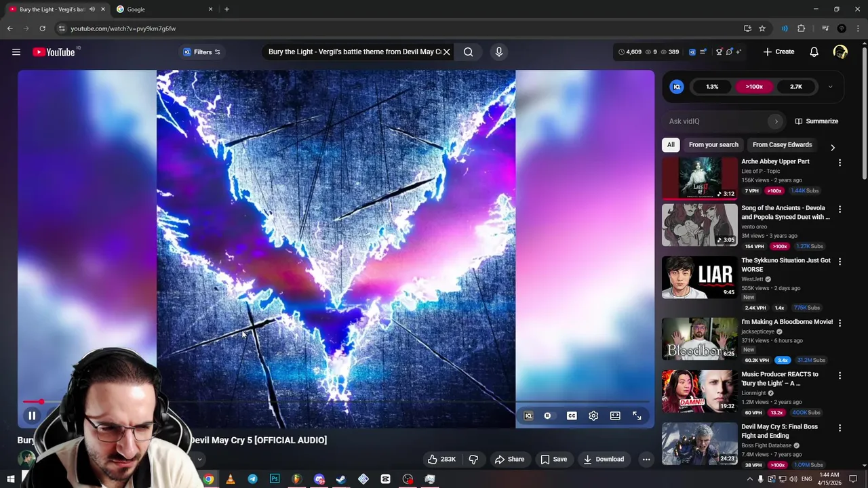Open Chrome media controls icon
Viewport: 868px width, 488px height.
coord(825,28)
